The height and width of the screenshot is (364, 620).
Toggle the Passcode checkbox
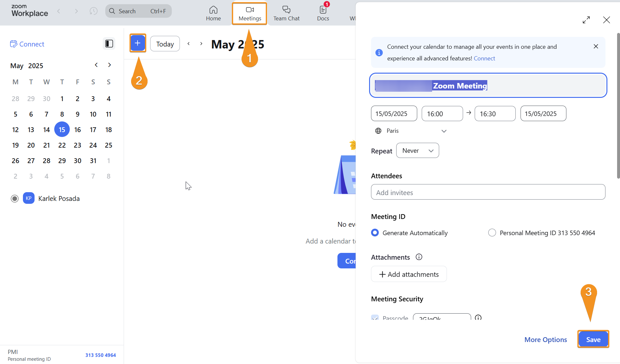tap(375, 317)
